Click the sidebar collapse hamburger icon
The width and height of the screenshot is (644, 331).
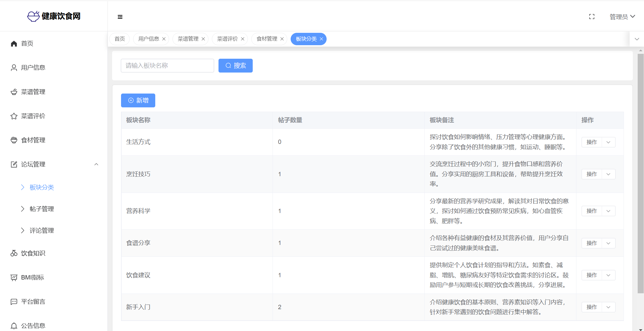[x=120, y=17]
